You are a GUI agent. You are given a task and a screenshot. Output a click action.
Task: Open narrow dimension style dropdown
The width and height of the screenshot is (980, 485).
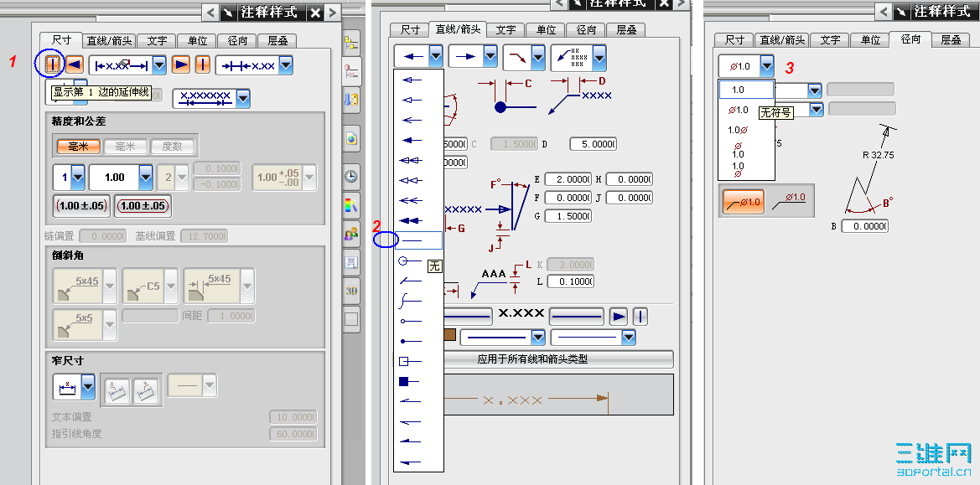coord(88,388)
